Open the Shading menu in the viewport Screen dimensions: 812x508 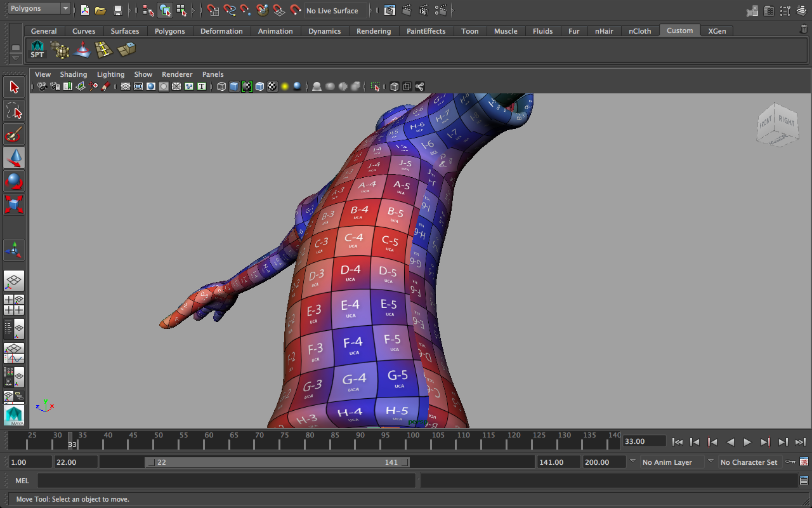point(74,74)
